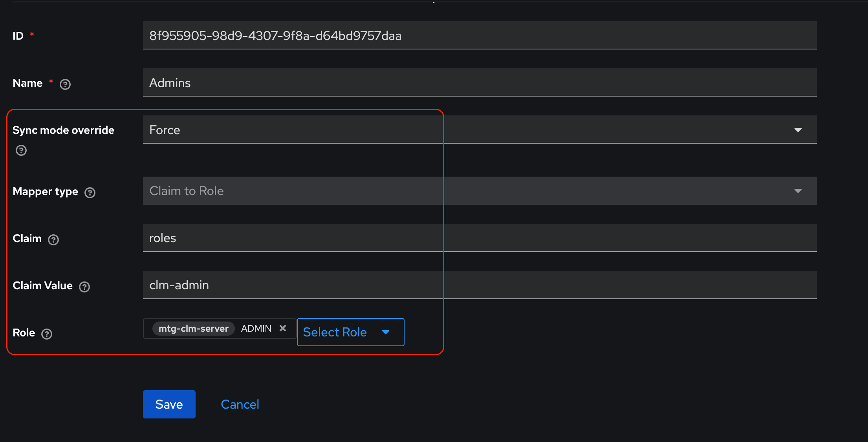Open the Sync mode override help icon
868x442 pixels.
point(21,150)
